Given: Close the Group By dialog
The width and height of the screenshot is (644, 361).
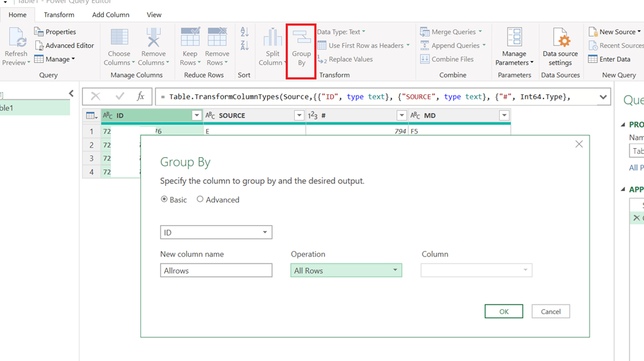Looking at the screenshot, I should tap(579, 144).
